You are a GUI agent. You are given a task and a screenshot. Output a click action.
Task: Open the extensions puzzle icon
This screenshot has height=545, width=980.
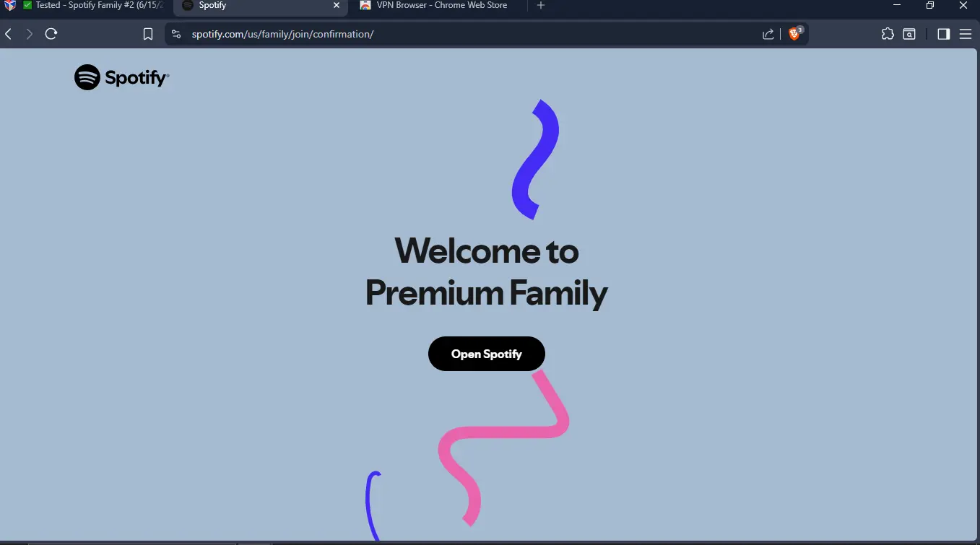(888, 34)
